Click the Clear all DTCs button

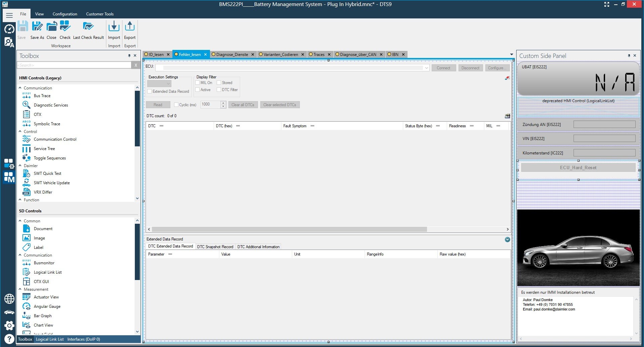243,105
